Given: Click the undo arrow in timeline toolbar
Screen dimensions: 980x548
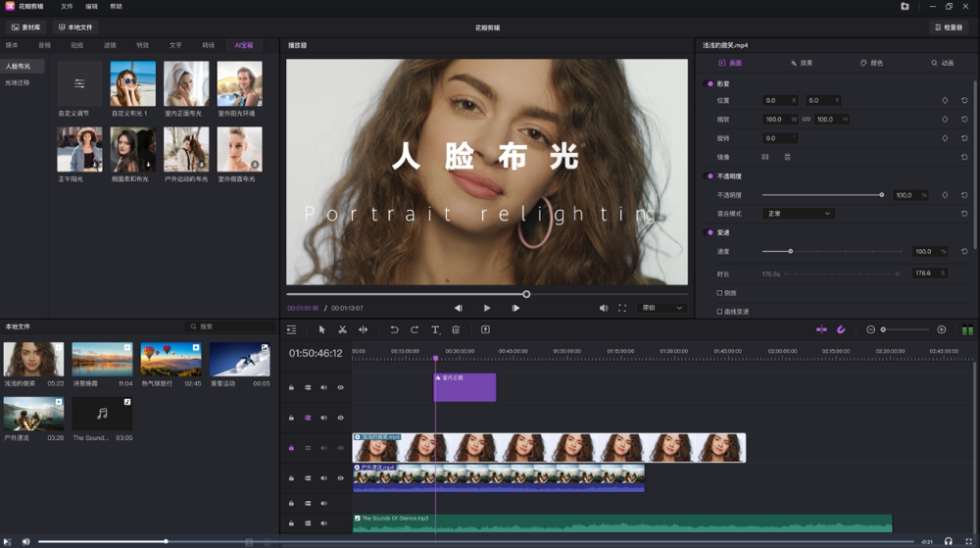Looking at the screenshot, I should pyautogui.click(x=394, y=330).
